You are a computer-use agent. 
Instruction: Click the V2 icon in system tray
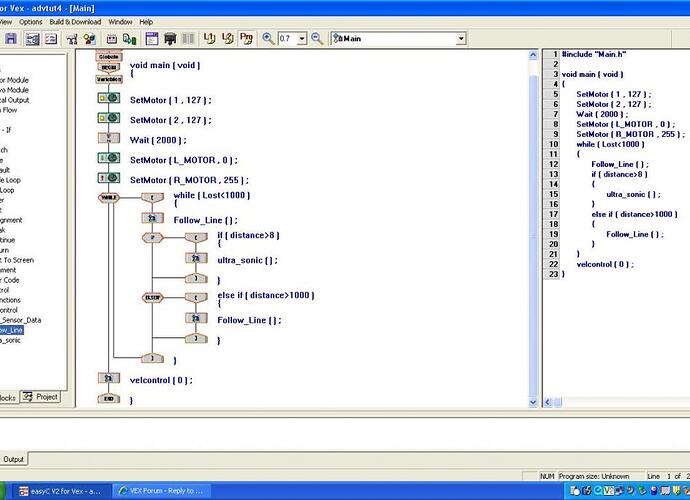(609, 490)
